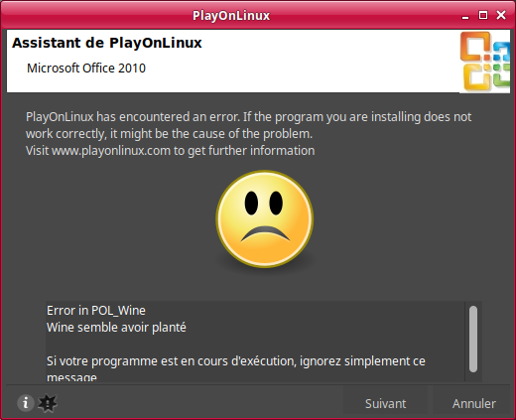
Task: Minimize the PlayOnLinux window
Action: (465, 16)
